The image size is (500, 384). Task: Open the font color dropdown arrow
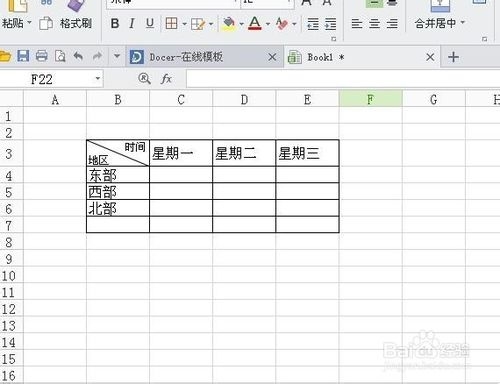268,24
